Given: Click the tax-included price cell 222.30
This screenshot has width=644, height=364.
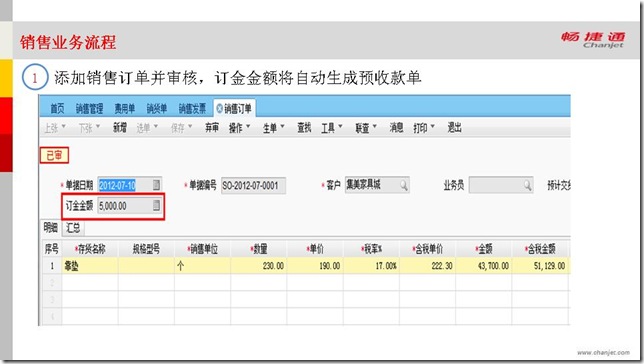Looking at the screenshot, I should [428, 266].
